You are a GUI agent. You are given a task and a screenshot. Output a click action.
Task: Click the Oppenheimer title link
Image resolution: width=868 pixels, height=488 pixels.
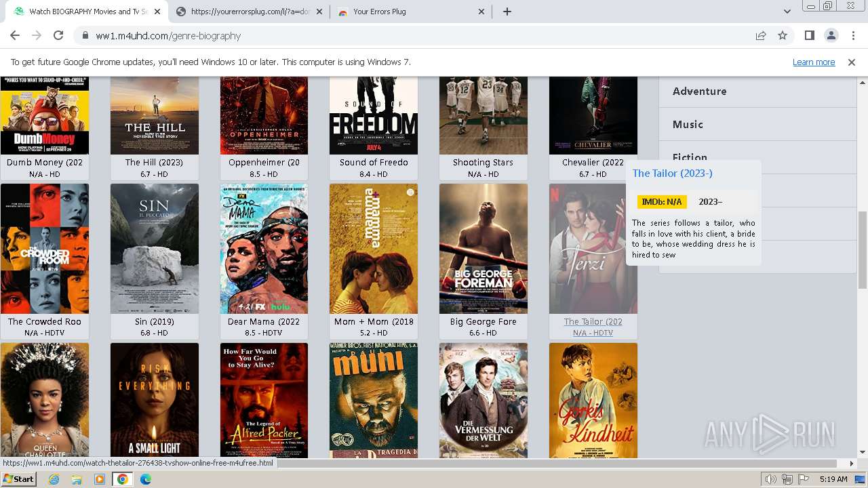click(264, 163)
